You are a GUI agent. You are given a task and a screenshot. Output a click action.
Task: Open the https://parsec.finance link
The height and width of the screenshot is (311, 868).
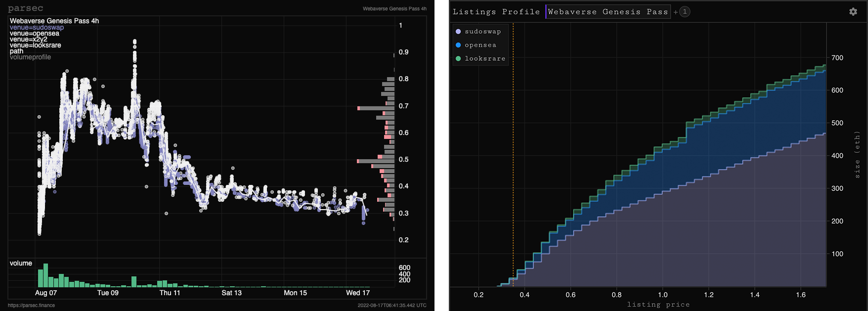[31, 305]
